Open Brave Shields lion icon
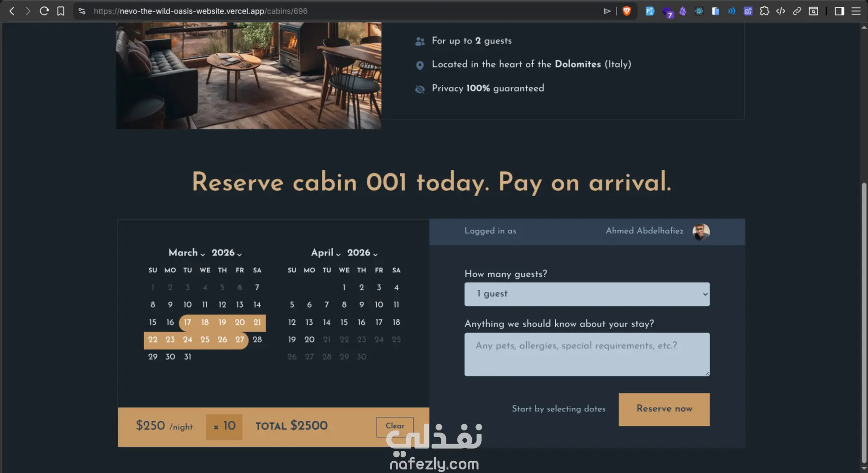This screenshot has width=868, height=473. click(x=627, y=11)
